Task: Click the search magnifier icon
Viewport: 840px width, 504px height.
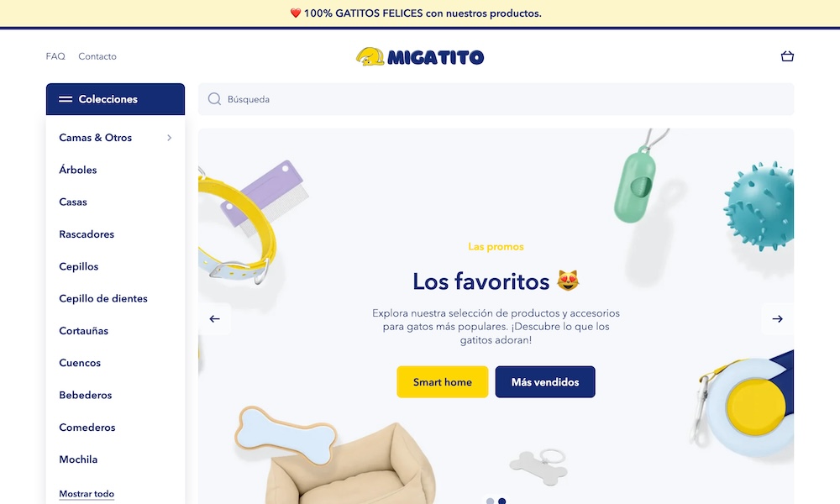Action: 214,99
